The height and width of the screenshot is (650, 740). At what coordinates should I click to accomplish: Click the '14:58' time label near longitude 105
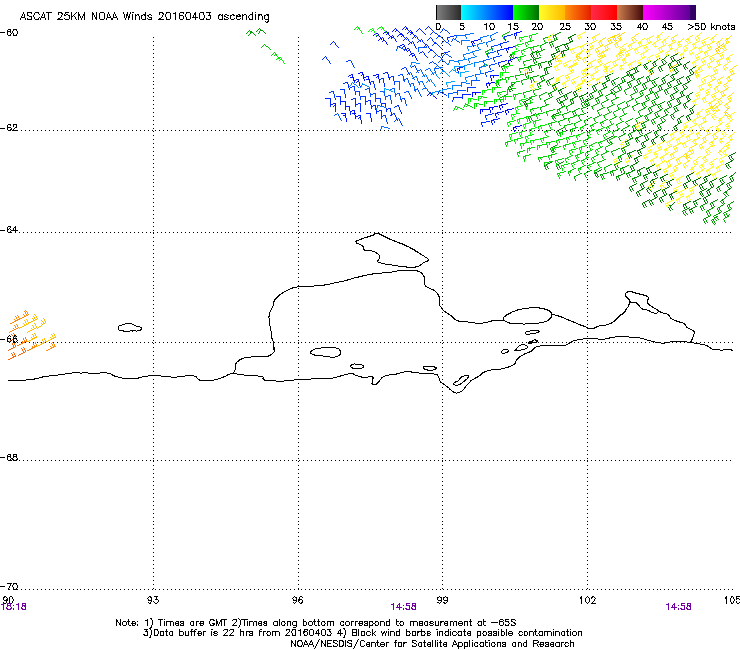(678, 607)
